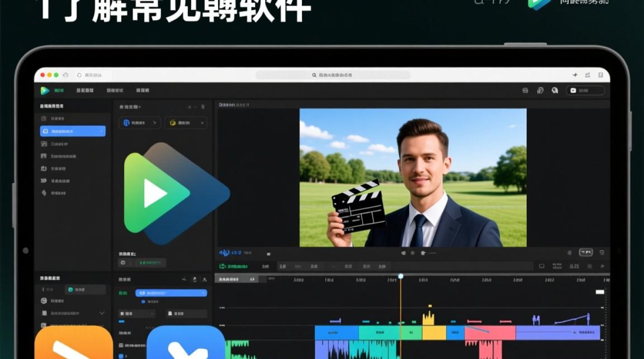Open the wide blue dropdown in the lower properties panel
The height and width of the screenshot is (359, 644).
(x=171, y=292)
